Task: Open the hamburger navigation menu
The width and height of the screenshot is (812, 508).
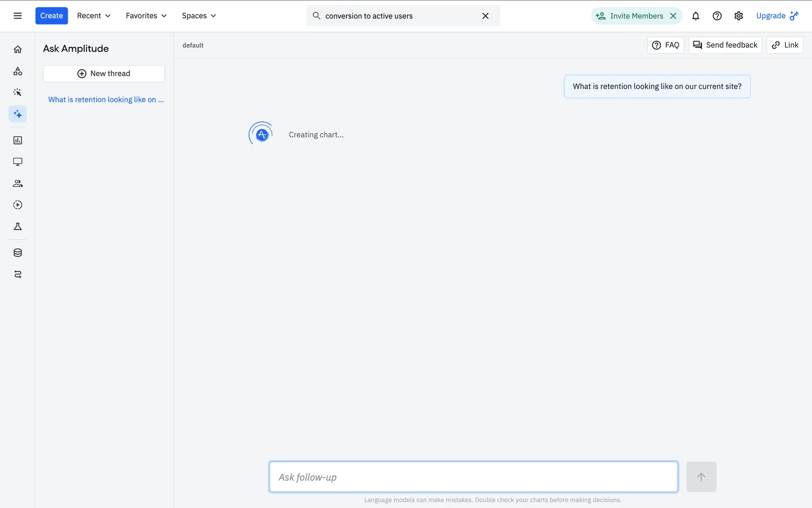Action: point(17,16)
